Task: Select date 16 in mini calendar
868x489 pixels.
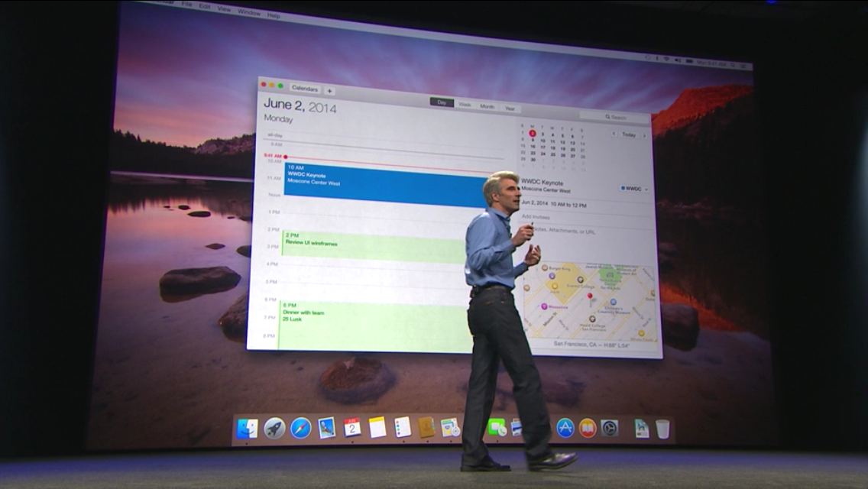Action: [x=533, y=146]
